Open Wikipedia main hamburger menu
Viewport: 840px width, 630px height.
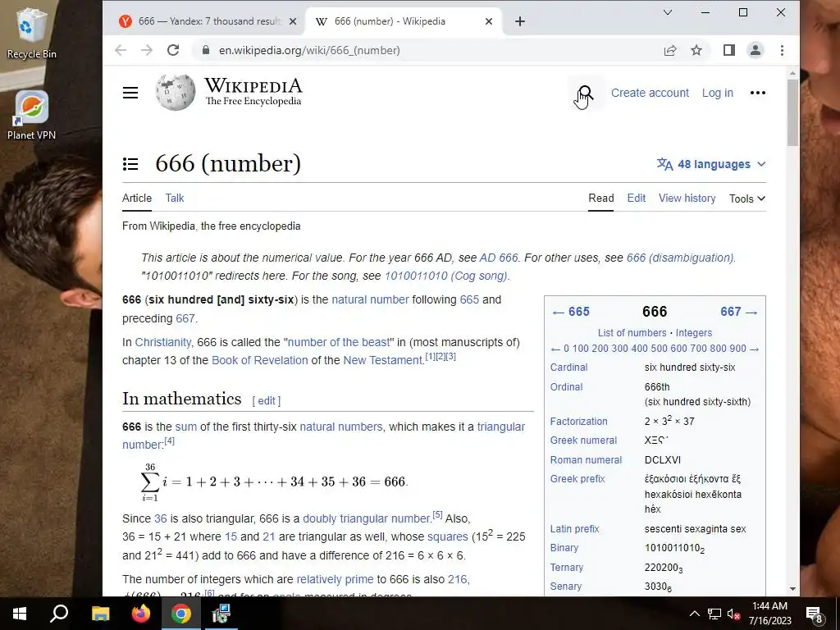[x=130, y=93]
